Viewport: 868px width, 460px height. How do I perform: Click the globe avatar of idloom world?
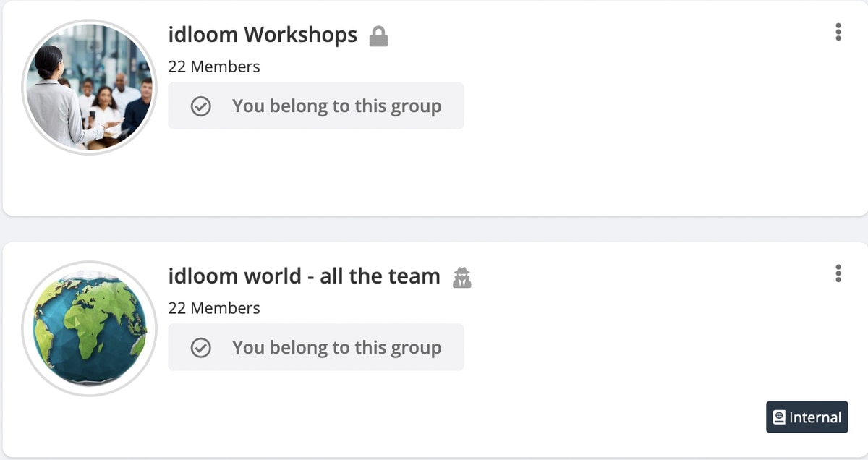point(89,328)
